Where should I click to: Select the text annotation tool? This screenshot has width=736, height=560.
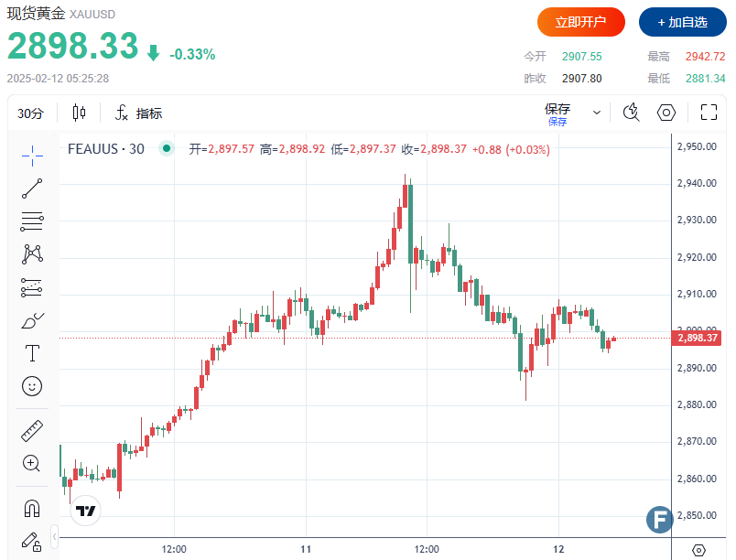click(32, 353)
